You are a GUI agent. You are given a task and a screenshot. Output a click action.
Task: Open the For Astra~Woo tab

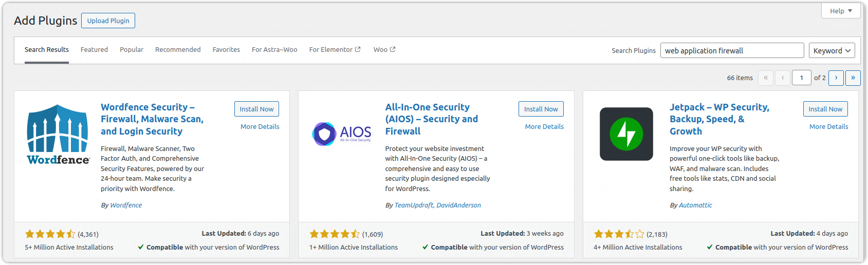pyautogui.click(x=274, y=50)
